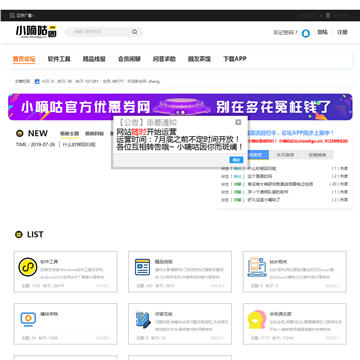
Task: Click the 登陆 login link
Action: (322, 32)
